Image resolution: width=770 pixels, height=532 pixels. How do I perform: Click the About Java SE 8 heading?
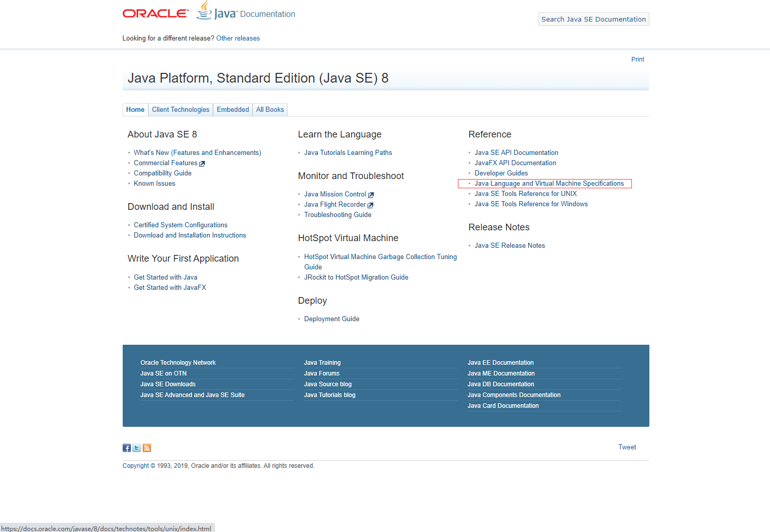point(162,134)
